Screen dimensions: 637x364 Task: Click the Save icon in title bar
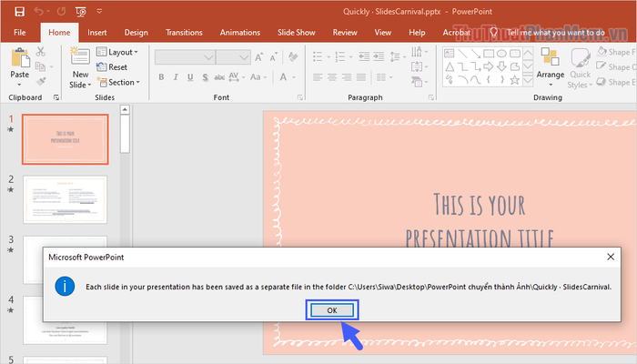19,11
